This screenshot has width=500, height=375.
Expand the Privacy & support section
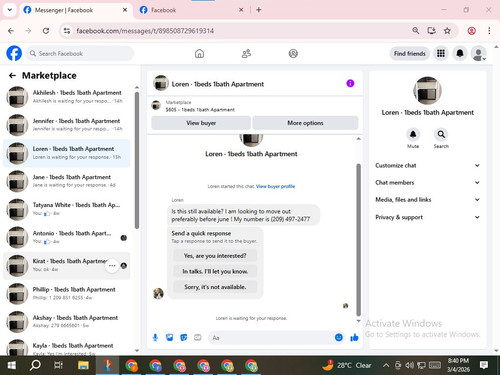coord(428,217)
